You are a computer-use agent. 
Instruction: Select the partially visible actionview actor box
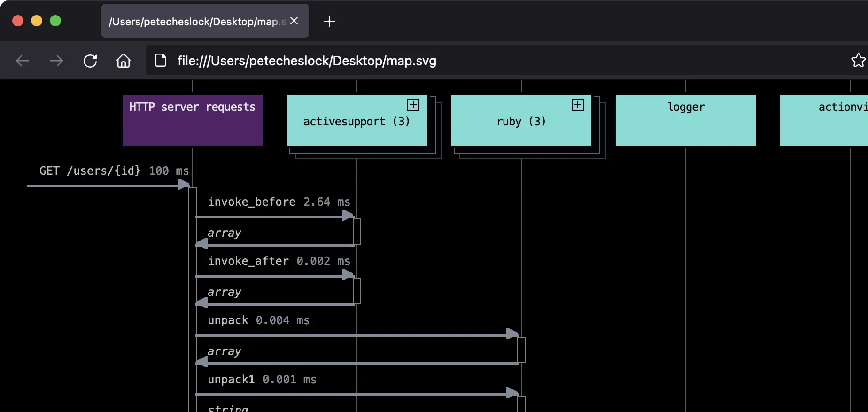pos(824,120)
